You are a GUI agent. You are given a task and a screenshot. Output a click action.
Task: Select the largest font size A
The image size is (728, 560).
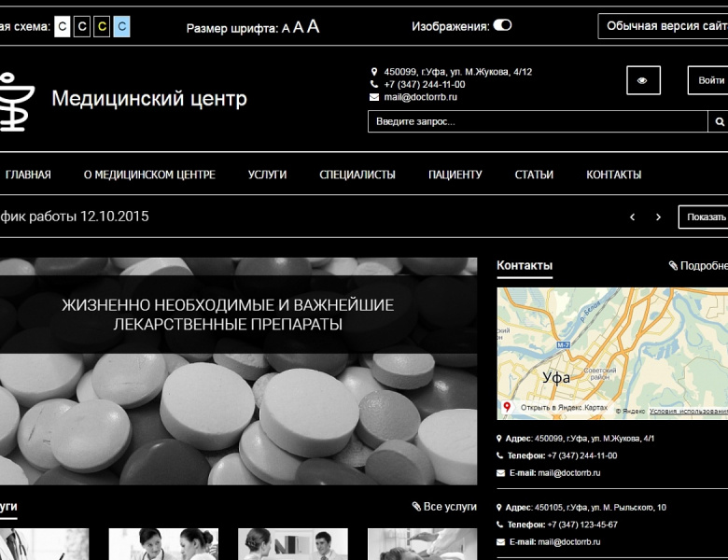click(313, 26)
